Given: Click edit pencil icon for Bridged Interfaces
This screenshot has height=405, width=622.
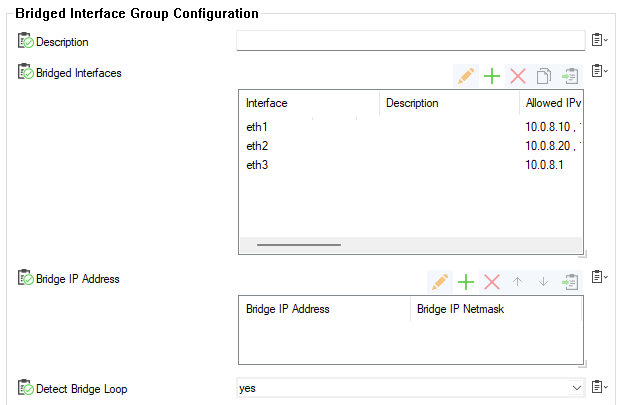Looking at the screenshot, I should coord(465,76).
